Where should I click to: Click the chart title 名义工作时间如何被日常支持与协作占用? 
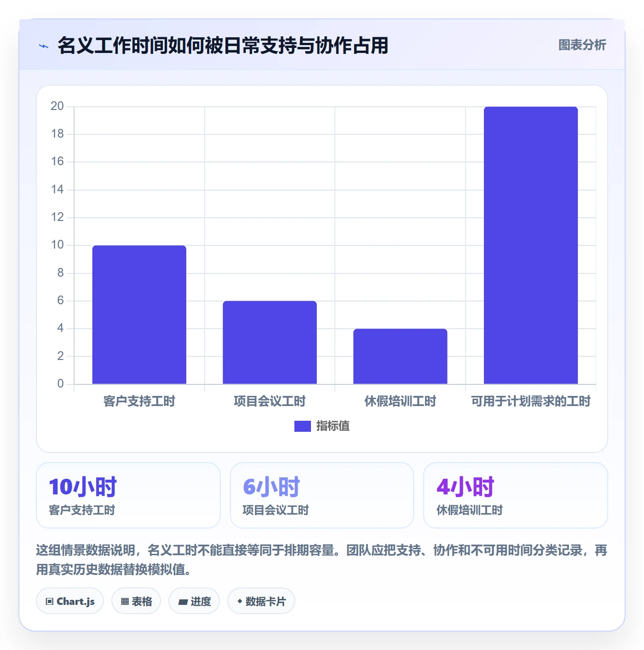tap(223, 46)
